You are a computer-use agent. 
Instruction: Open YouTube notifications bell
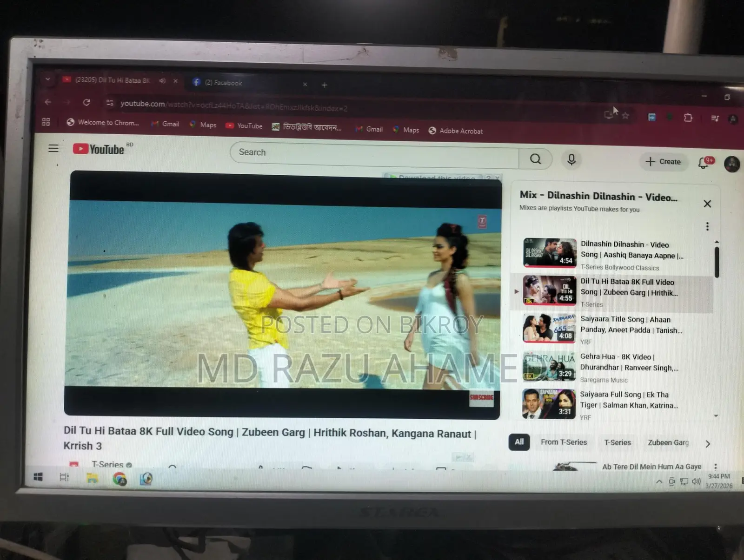point(704,163)
